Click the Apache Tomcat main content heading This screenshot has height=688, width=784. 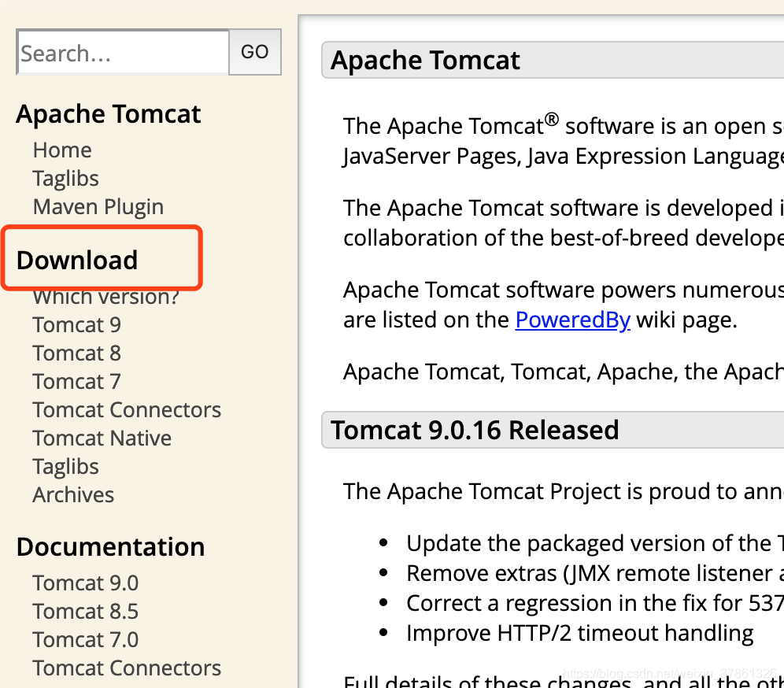click(x=426, y=61)
